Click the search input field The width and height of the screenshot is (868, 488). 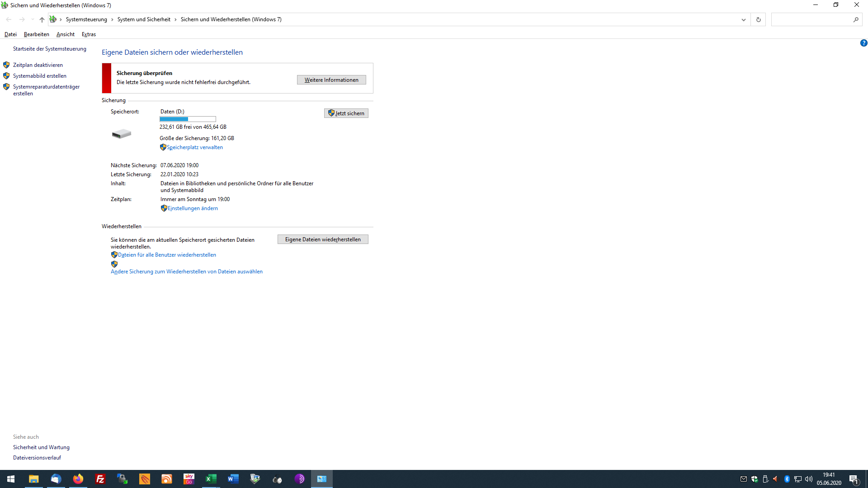[811, 19]
